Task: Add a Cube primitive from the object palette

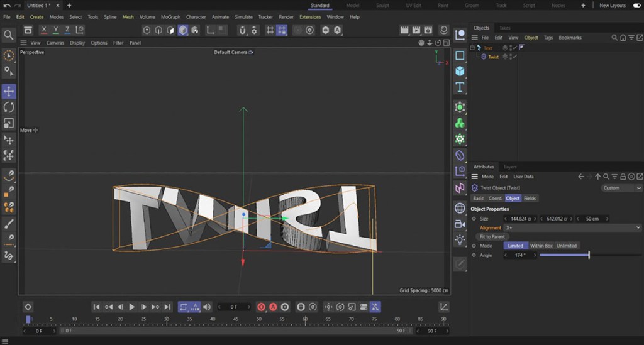Action: coord(460,72)
